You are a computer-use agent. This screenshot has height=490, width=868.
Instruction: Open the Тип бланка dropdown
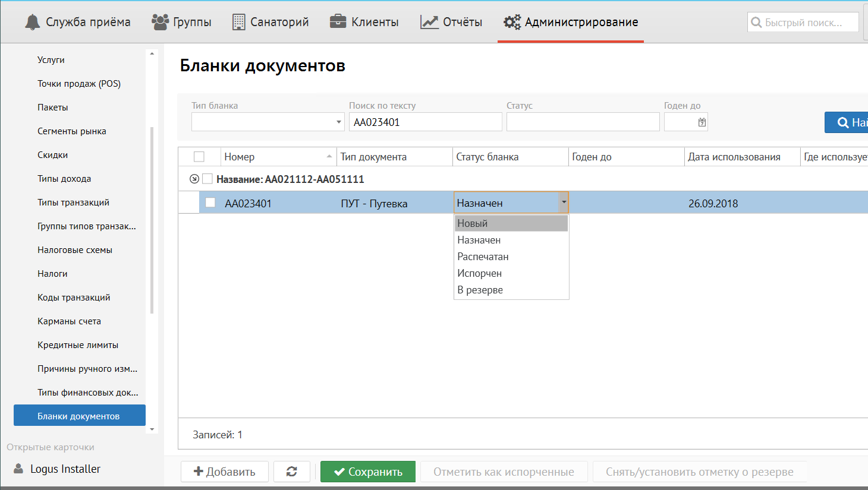pos(339,122)
